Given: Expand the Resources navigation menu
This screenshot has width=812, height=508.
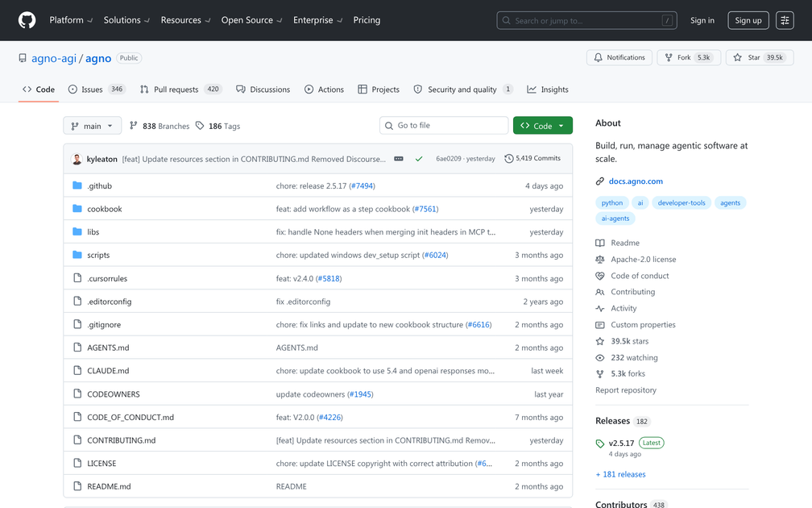Looking at the screenshot, I should (x=185, y=20).
